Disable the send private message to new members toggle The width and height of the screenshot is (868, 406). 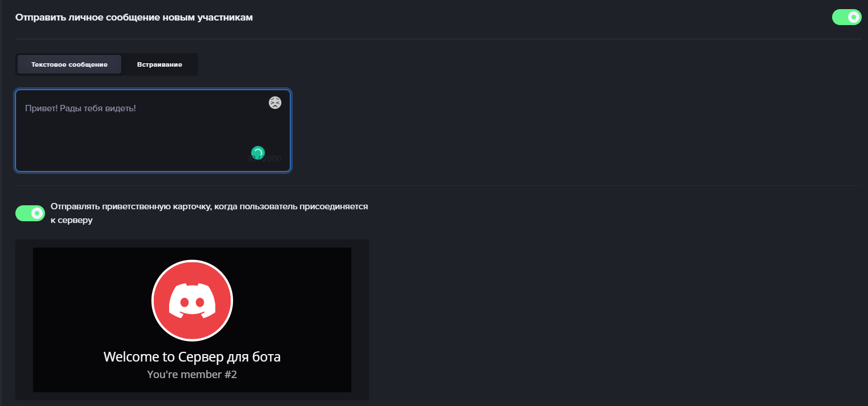tap(846, 18)
